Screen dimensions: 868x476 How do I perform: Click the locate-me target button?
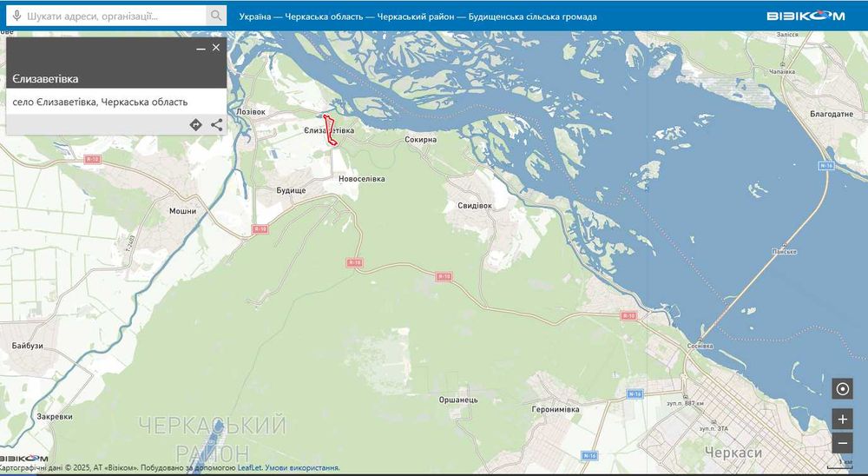point(843,389)
